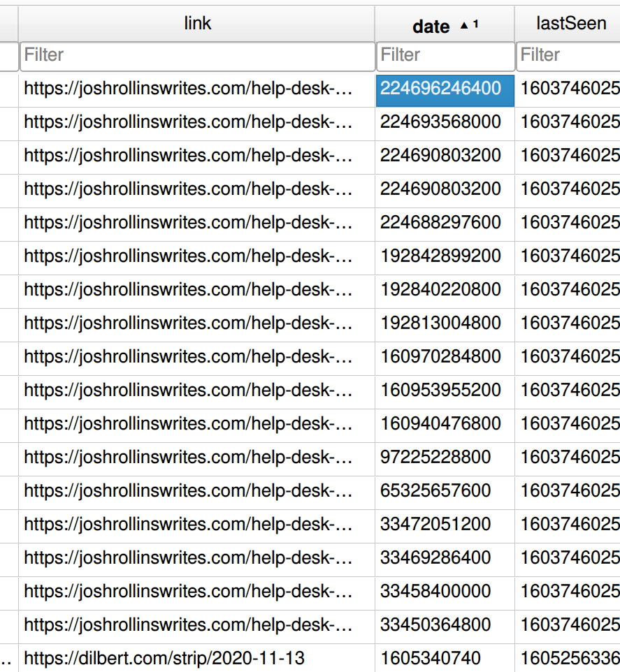620x672 pixels.
Task: Sort by the lastSeen column header
Action: coord(568,24)
